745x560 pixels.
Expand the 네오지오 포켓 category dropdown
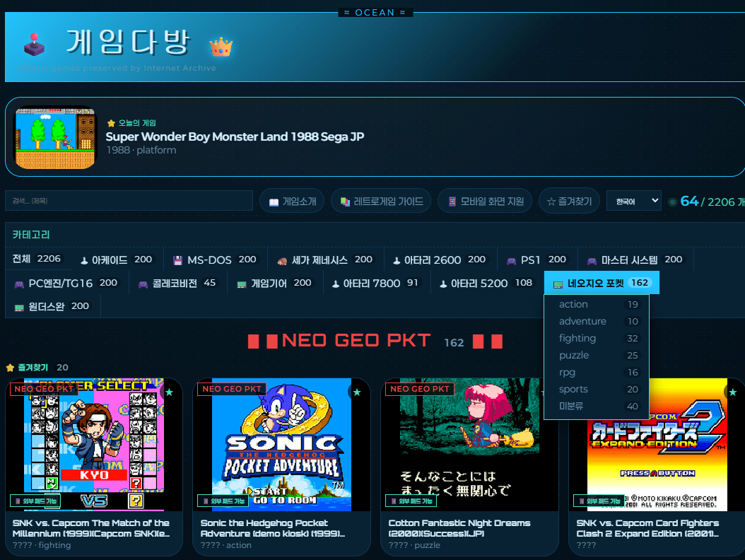point(602,283)
